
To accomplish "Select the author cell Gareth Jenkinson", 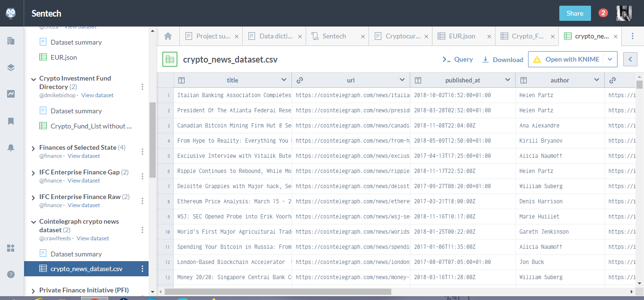I will pos(560,232).
